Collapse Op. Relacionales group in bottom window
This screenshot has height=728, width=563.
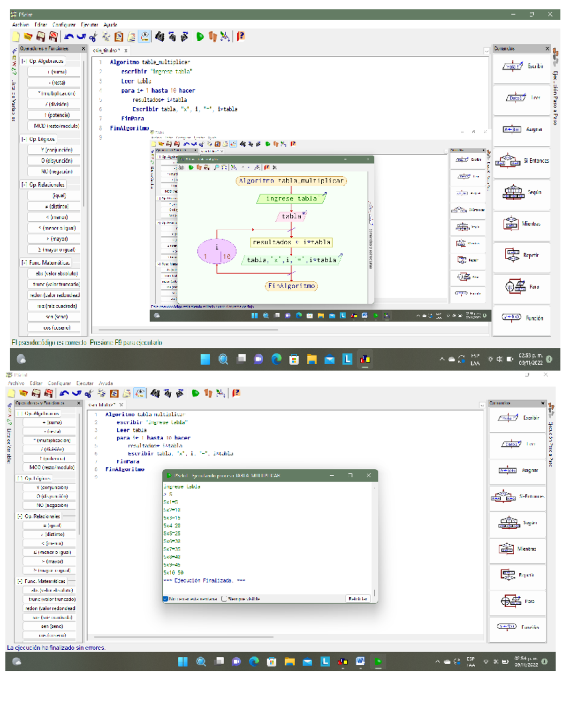[20, 516]
